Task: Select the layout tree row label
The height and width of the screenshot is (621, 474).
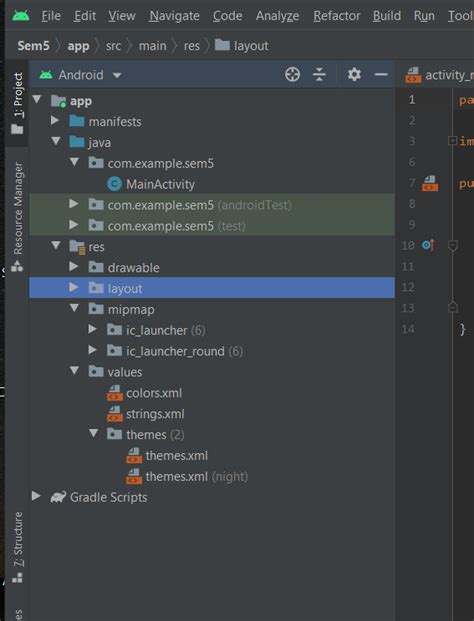Action: point(125,289)
